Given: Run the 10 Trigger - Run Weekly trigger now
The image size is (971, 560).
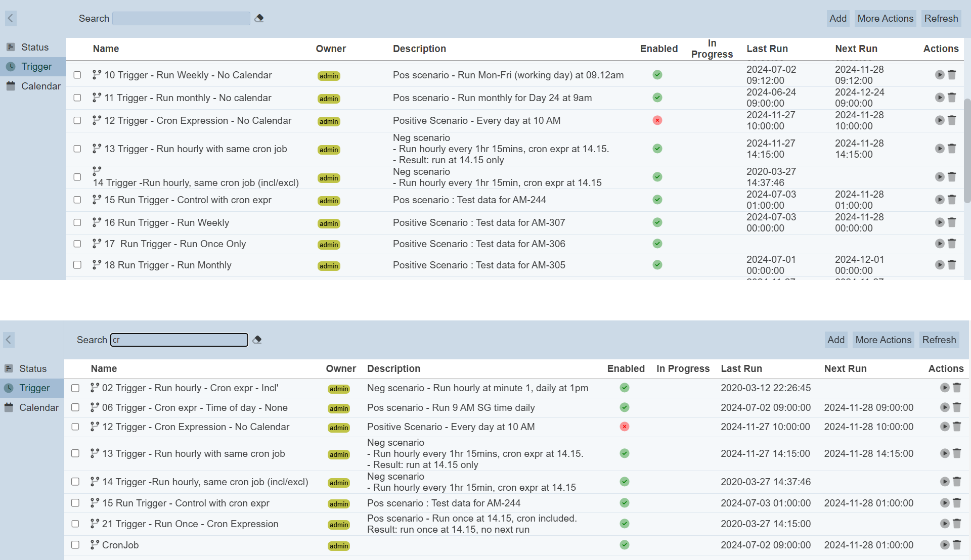Looking at the screenshot, I should 939,75.
